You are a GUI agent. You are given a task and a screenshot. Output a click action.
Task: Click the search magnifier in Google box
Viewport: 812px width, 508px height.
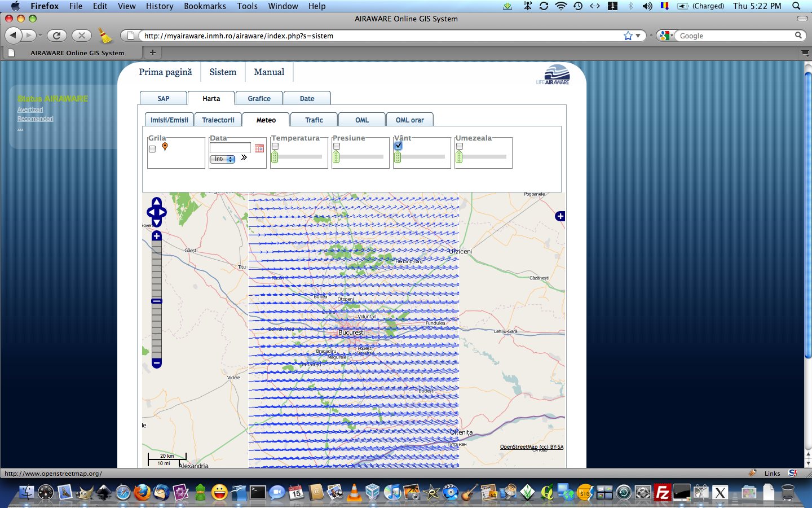click(798, 36)
